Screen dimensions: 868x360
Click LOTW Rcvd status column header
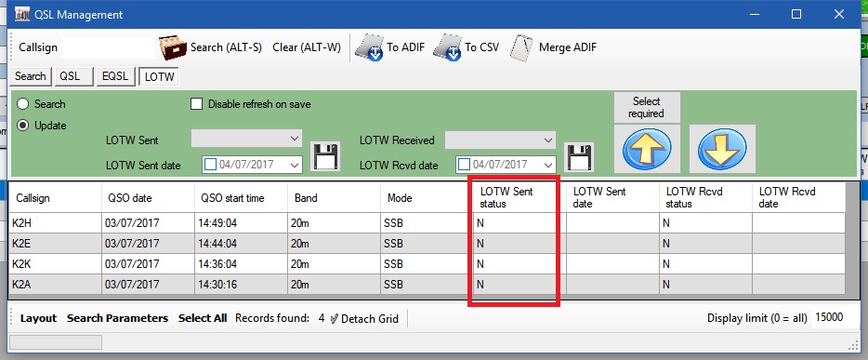pyautogui.click(x=706, y=198)
